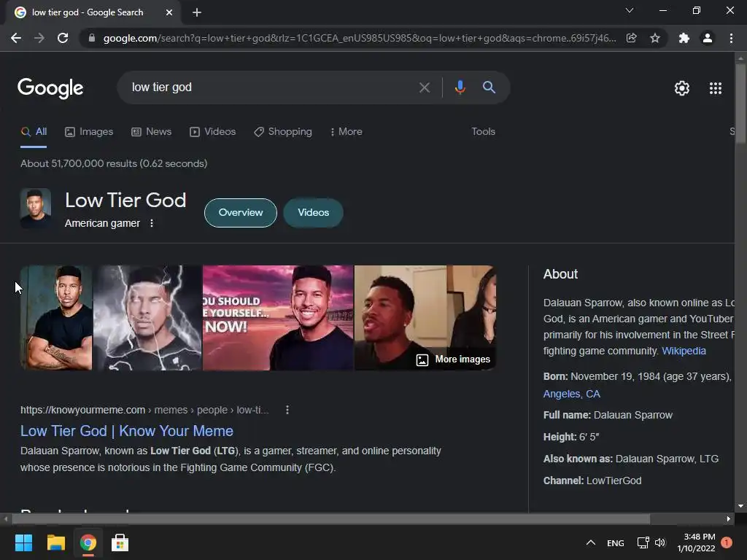Viewport: 747px width, 560px height.
Task: Open Microsoft Store from taskbar
Action: coord(120,542)
